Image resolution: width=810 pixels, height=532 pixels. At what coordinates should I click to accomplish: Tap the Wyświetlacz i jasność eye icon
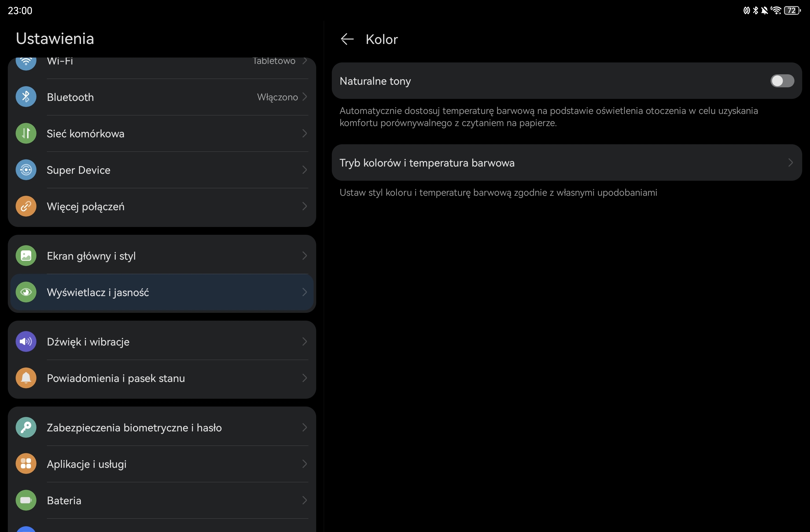(26, 292)
